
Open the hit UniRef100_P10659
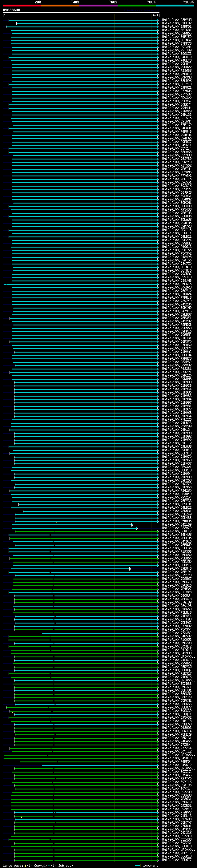coord(176,609)
